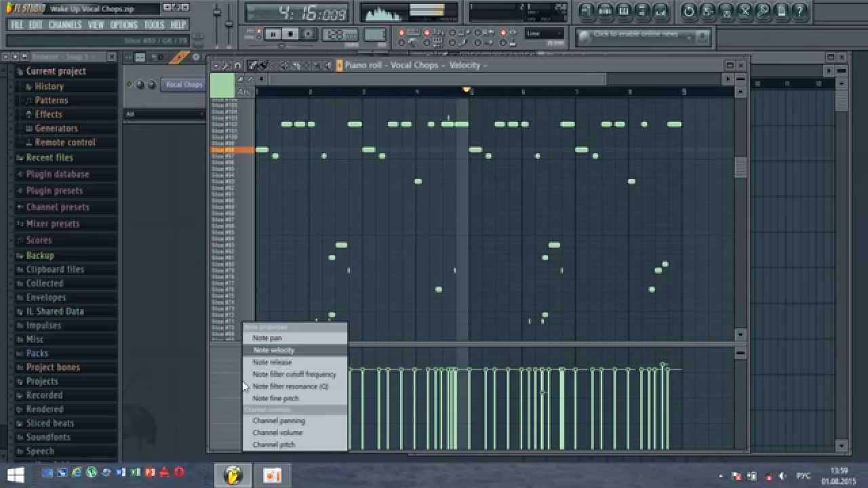Screen dimensions: 868x488
Task: Click the record button
Action: point(309,34)
